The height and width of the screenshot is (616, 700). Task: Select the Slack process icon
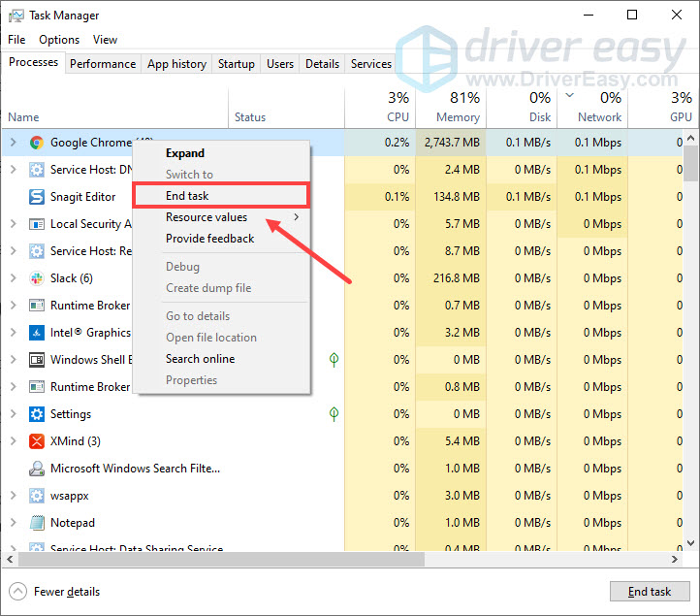(x=36, y=278)
